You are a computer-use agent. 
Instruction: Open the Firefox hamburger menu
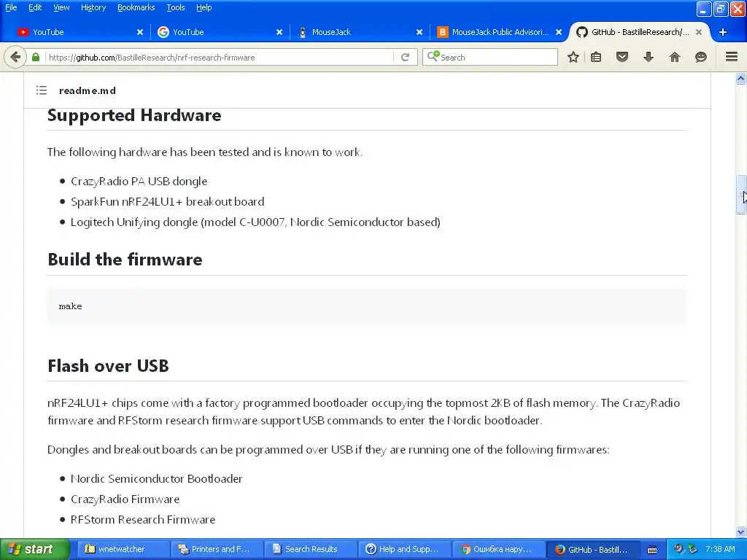(x=732, y=57)
